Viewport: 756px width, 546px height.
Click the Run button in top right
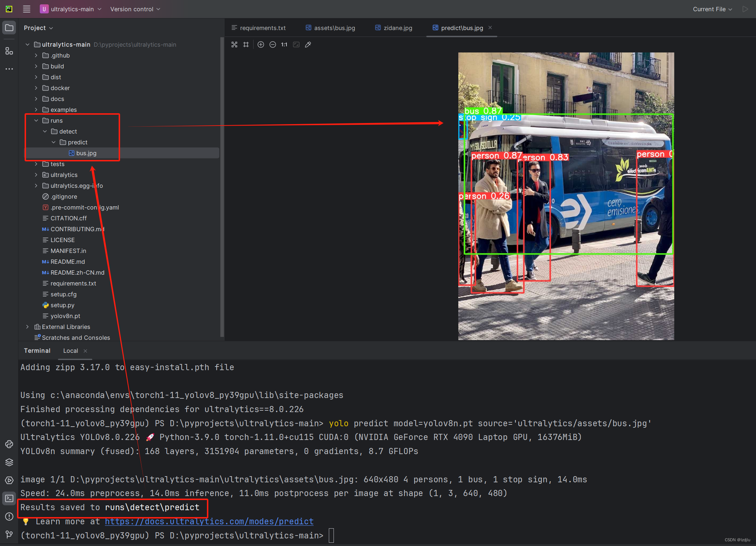746,9
